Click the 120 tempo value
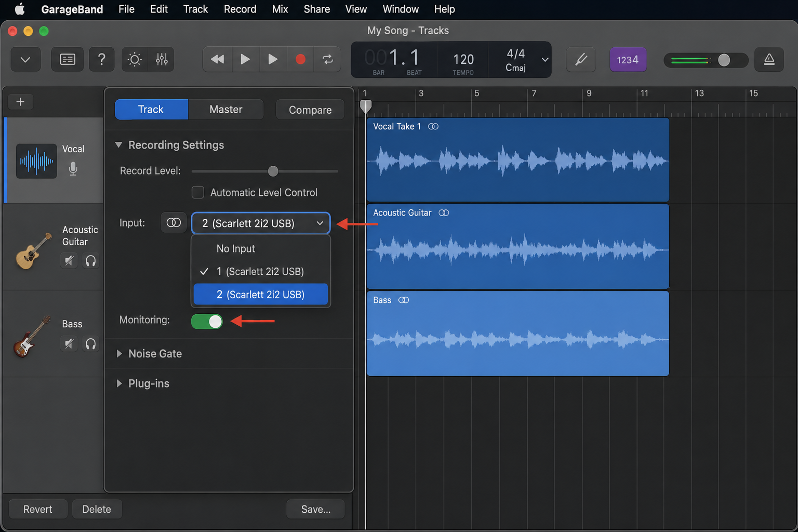This screenshot has height=532, width=798. click(463, 59)
